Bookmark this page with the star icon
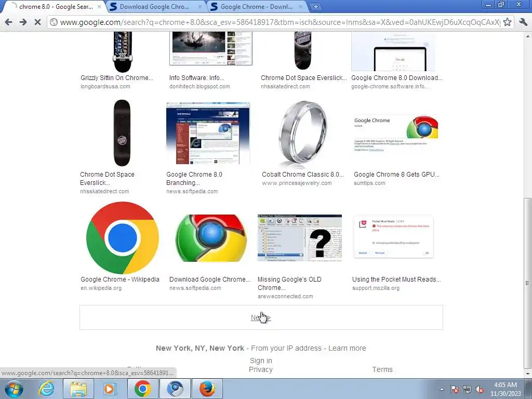The height and width of the screenshot is (399, 532). click(x=507, y=22)
